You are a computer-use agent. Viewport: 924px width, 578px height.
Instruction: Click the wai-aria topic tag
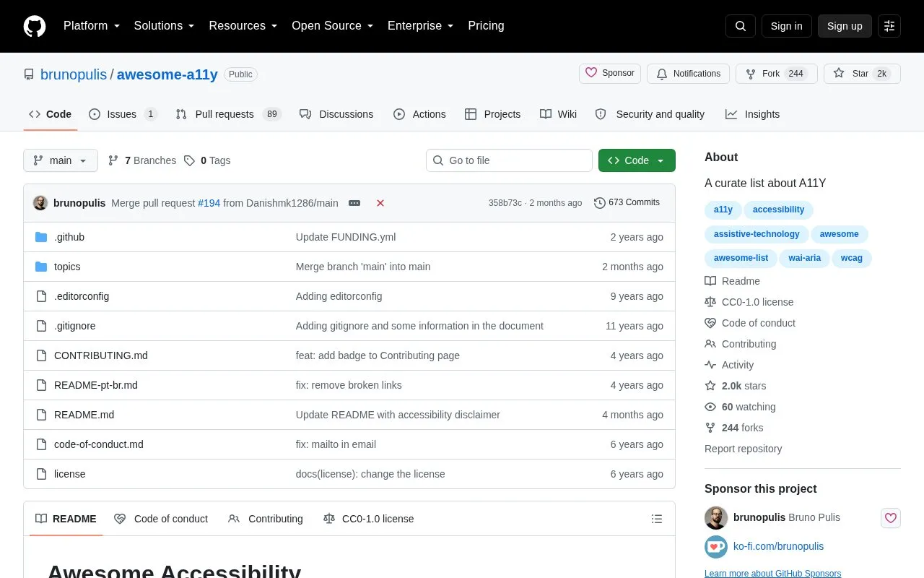[x=804, y=258]
